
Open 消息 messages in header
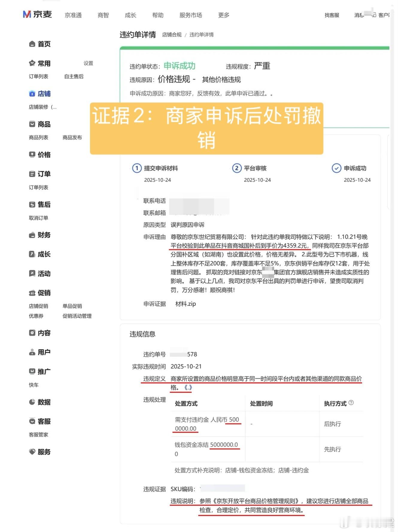point(359,15)
